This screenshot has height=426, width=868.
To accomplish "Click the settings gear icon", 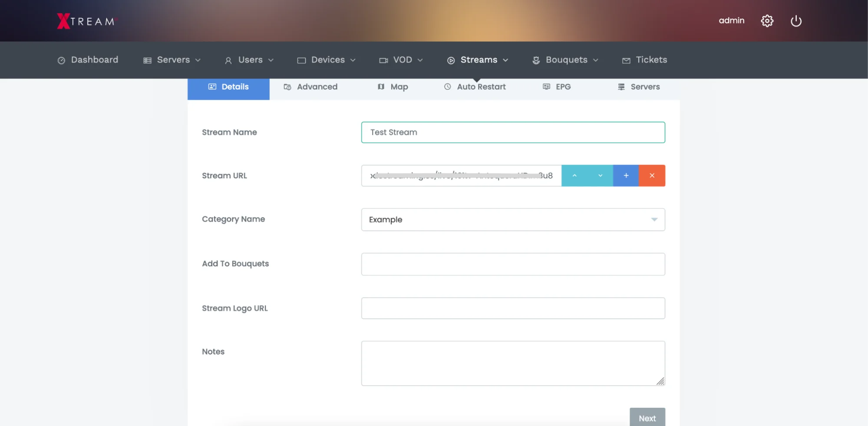I will pos(767,21).
